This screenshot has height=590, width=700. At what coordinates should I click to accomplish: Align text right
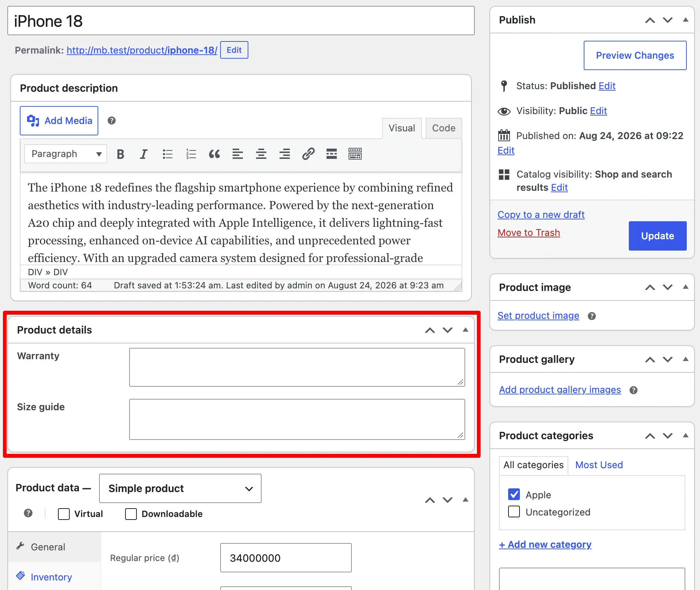click(x=285, y=154)
